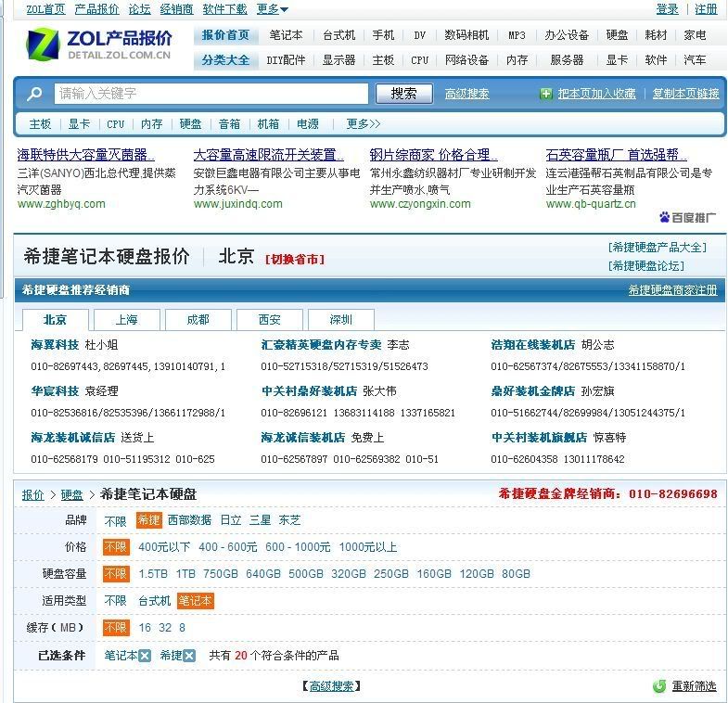Expand 更多>> in the search category row
Screen dimensions: 728x703
pyautogui.click(x=363, y=124)
